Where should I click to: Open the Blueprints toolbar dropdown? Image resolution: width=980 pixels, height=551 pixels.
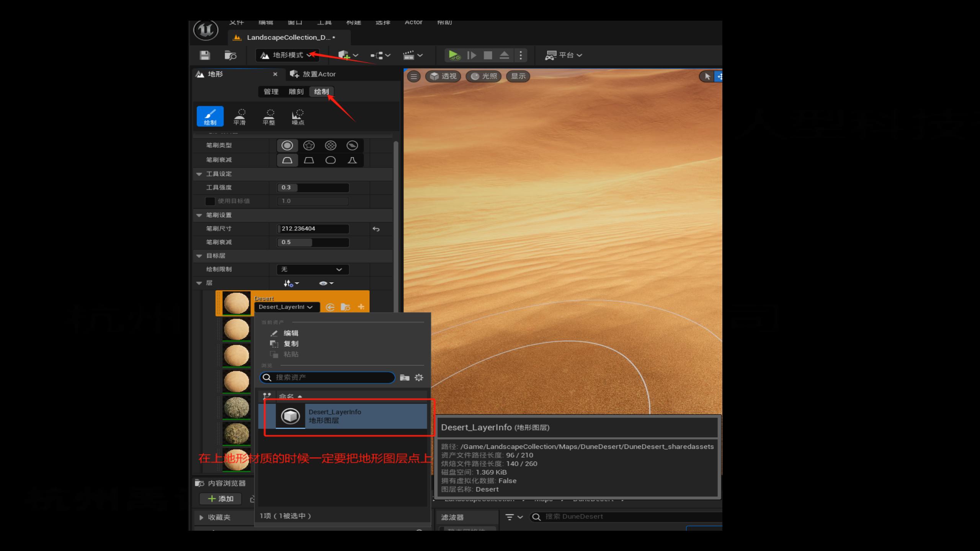pos(380,55)
